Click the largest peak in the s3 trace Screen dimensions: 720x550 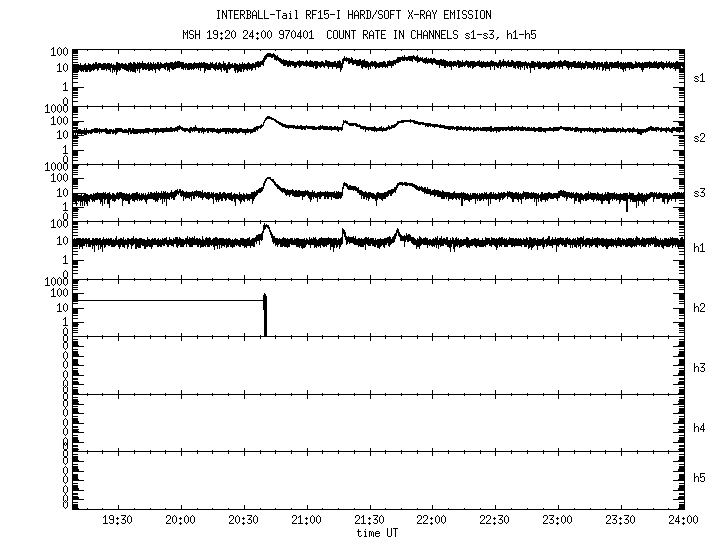click(269, 182)
